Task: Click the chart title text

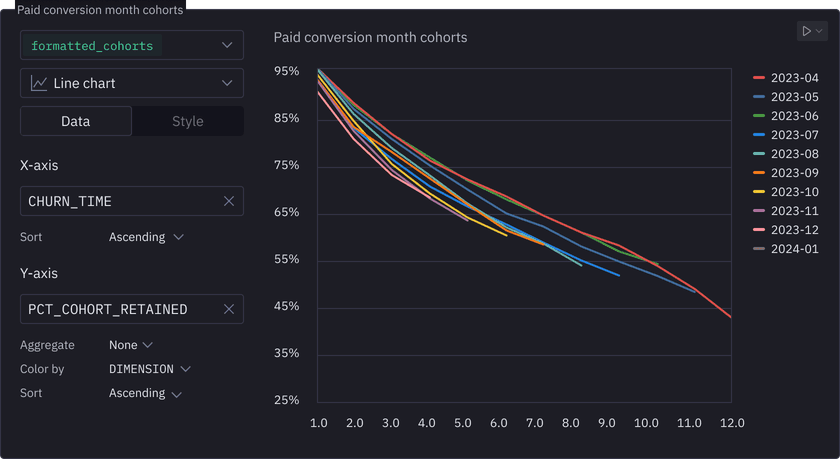Action: tap(370, 38)
